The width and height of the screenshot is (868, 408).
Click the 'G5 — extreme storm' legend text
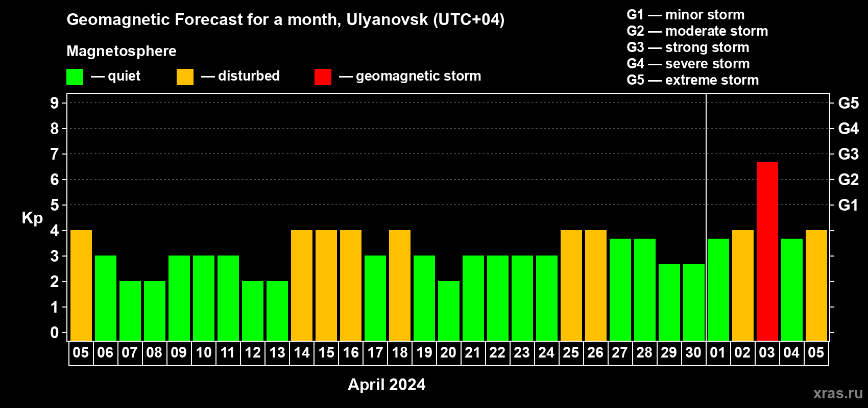click(x=693, y=80)
